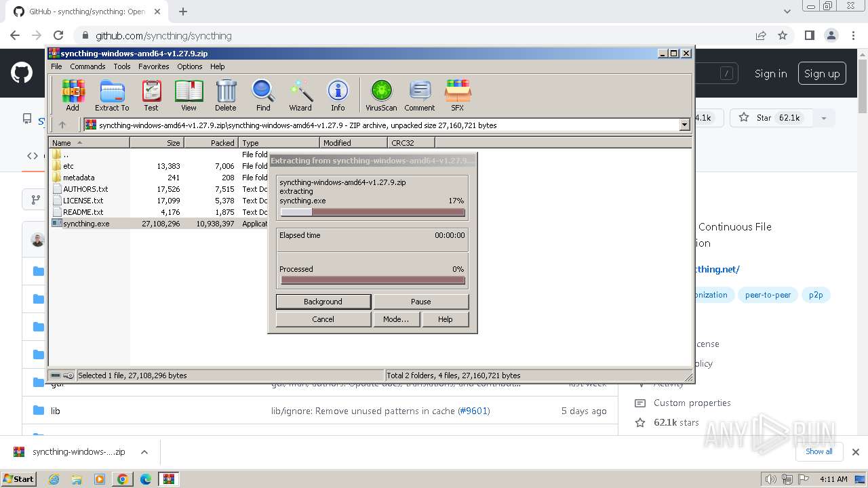868x488 pixels.
Task: Open the Windows Start menu
Action: point(18,479)
